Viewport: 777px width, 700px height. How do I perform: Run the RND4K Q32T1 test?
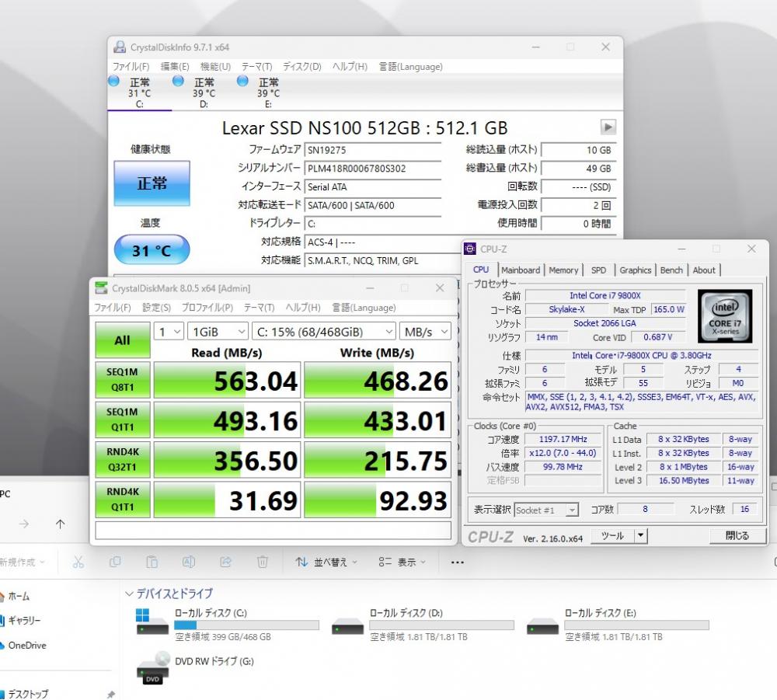pyautogui.click(x=123, y=460)
